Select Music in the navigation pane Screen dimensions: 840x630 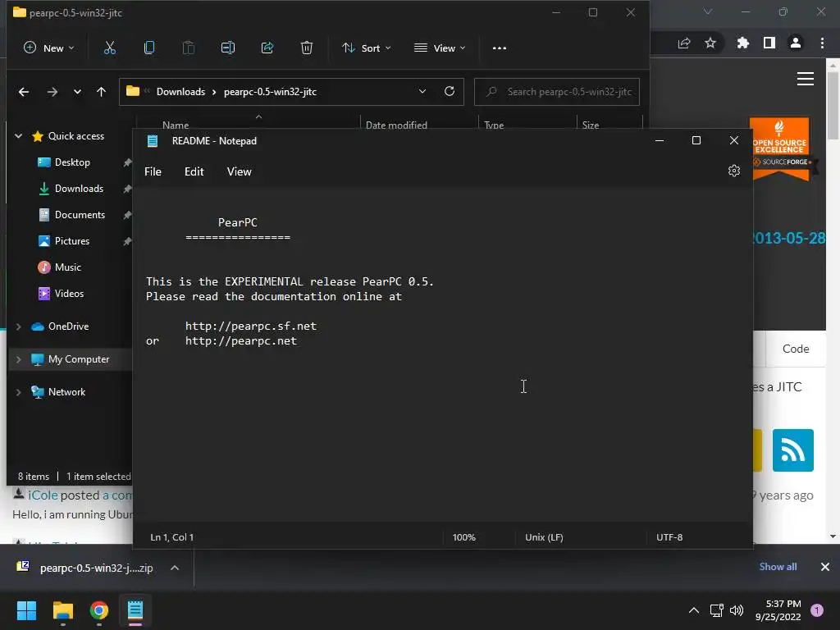click(67, 267)
